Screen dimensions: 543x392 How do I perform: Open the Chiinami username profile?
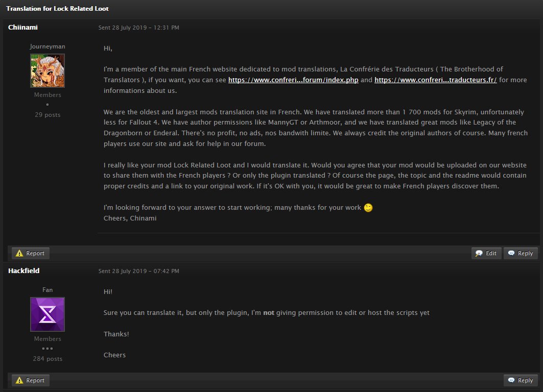click(23, 28)
